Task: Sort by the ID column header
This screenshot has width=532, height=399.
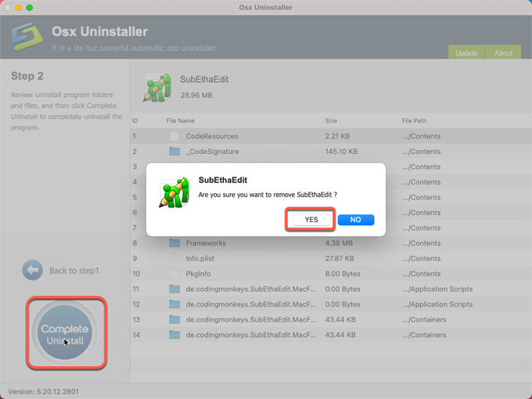Action: pyautogui.click(x=135, y=120)
